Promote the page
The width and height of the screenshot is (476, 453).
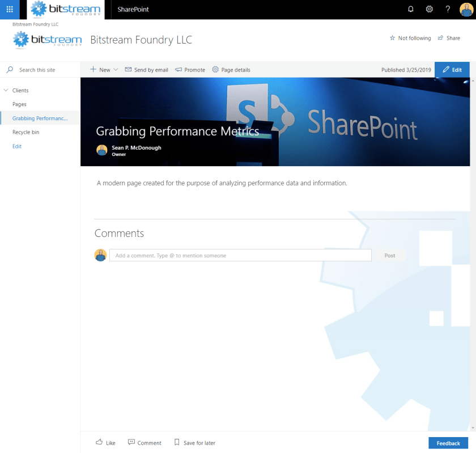pos(190,70)
